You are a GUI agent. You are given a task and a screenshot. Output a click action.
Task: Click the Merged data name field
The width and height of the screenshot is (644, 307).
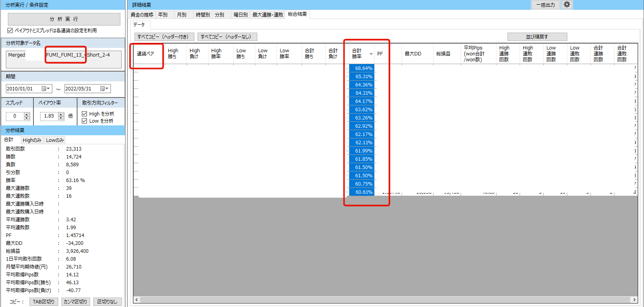click(64, 59)
